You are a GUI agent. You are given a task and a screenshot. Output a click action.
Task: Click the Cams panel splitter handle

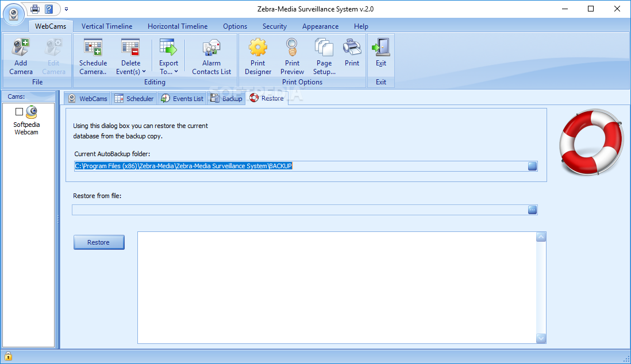[57, 219]
